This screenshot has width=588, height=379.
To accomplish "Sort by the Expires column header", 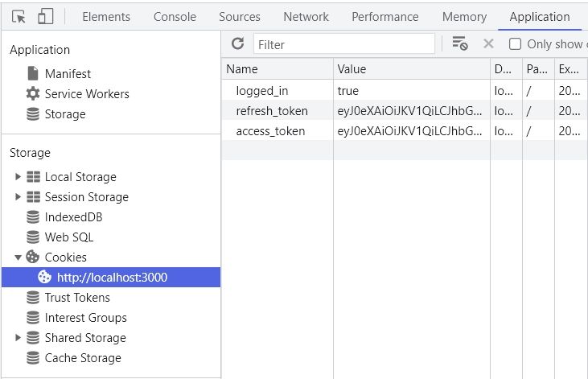I will (571, 69).
